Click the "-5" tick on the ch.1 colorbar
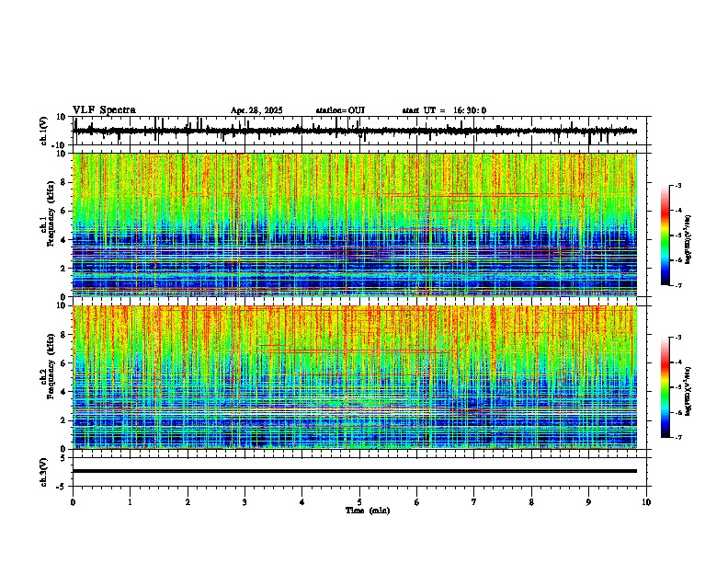 click(x=677, y=236)
